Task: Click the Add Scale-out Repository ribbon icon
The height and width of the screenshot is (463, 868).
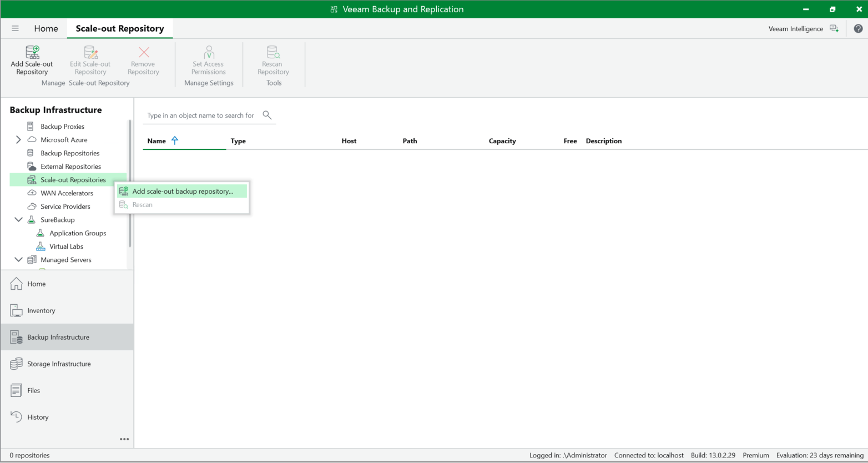Action: [33, 52]
